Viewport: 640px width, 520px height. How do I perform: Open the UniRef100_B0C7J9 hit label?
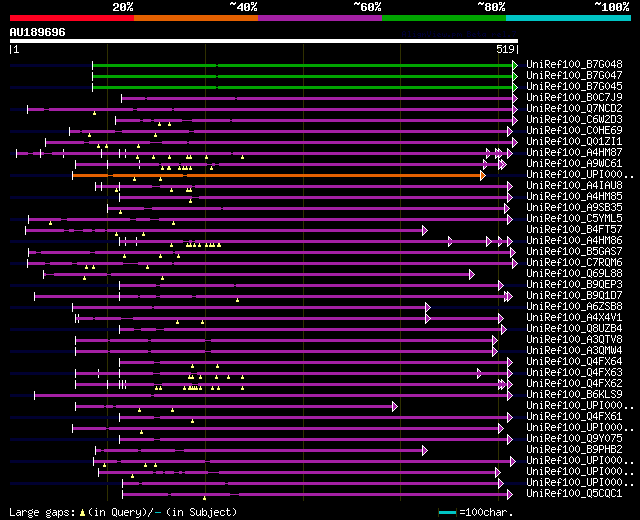coord(574,98)
